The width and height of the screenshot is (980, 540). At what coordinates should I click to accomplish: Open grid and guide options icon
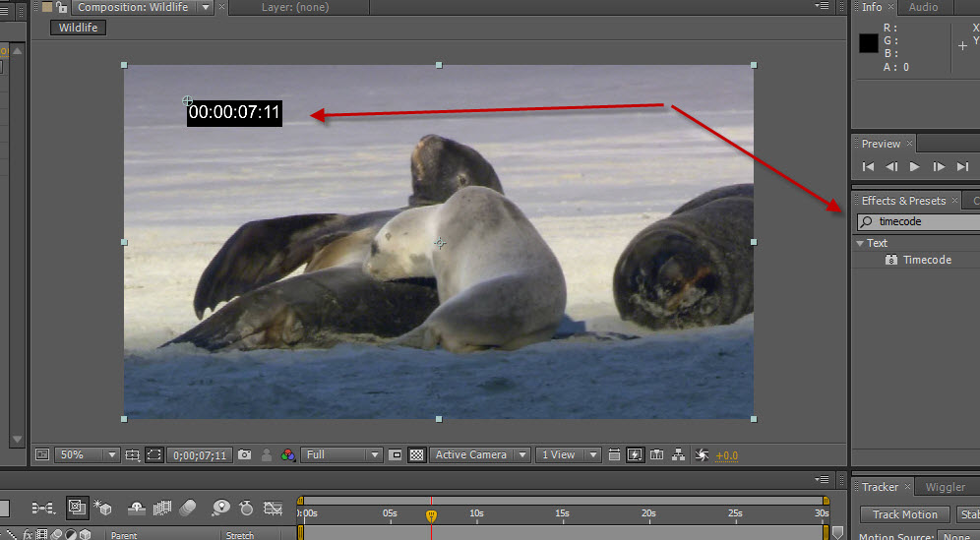click(x=132, y=455)
